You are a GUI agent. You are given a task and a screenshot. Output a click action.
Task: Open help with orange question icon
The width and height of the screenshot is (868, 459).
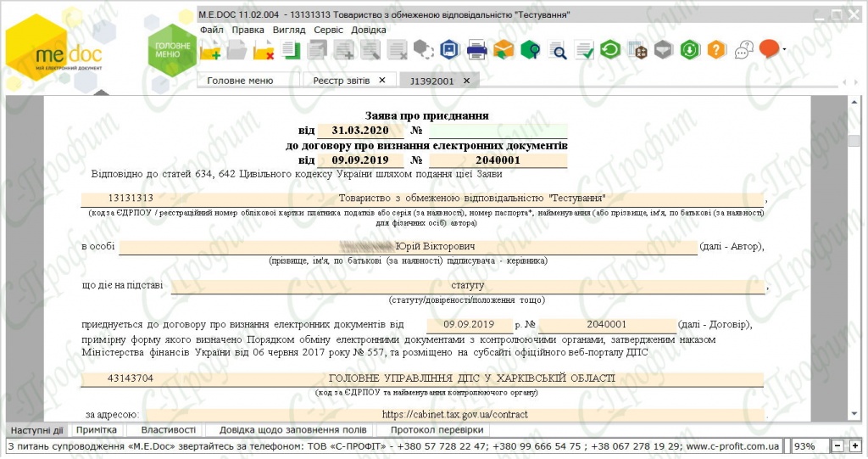tap(716, 50)
